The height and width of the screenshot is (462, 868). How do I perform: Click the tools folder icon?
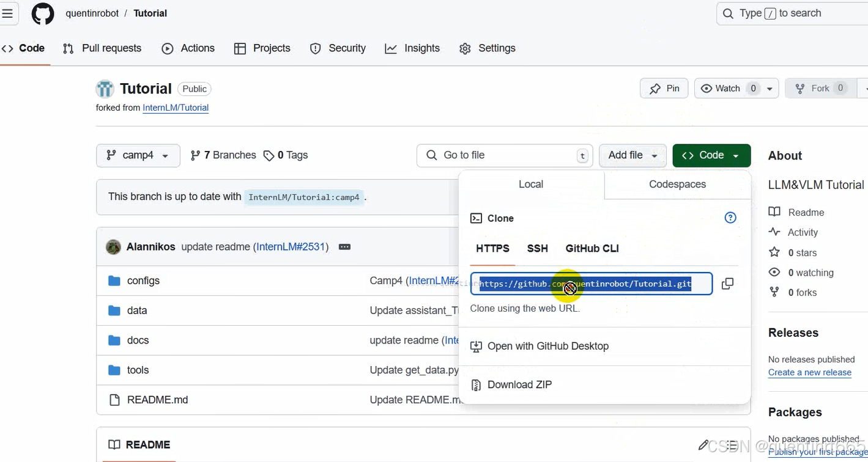pyautogui.click(x=114, y=370)
